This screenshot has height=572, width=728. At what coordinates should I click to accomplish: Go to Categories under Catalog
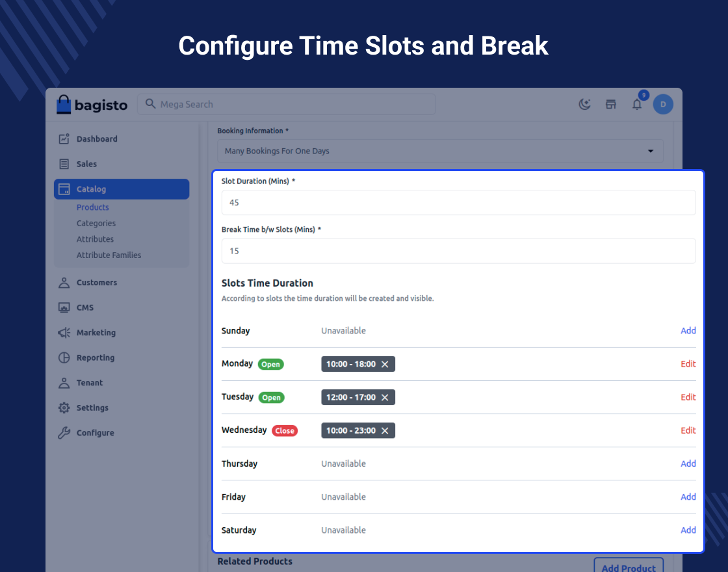(96, 224)
